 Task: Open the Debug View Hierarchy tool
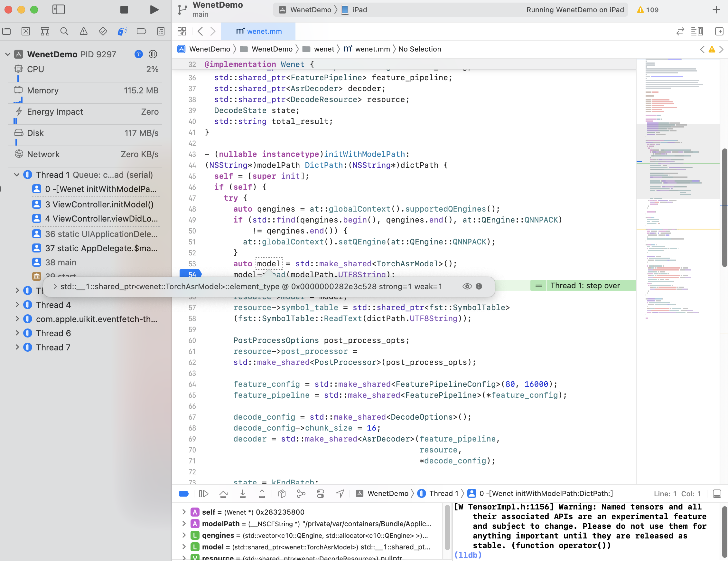282,493
